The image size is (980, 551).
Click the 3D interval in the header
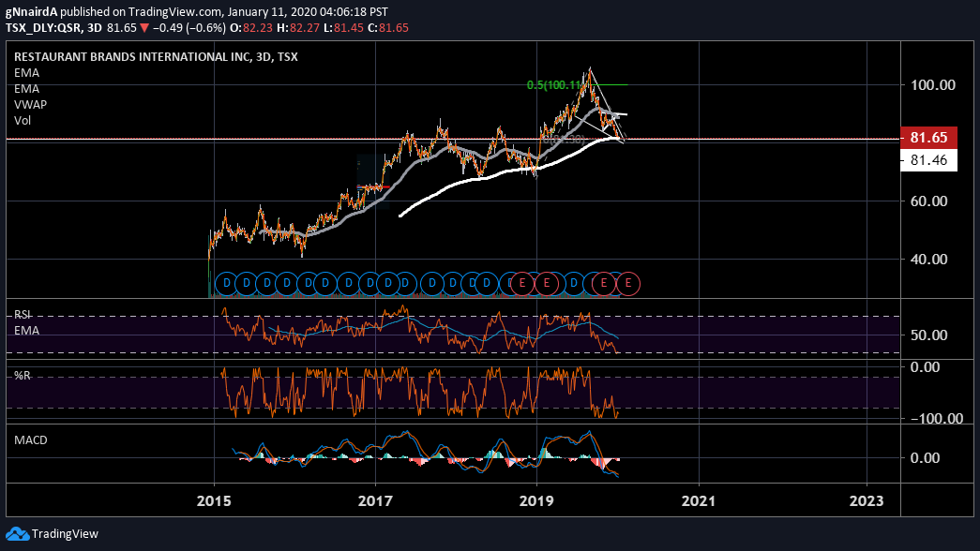pos(95,28)
